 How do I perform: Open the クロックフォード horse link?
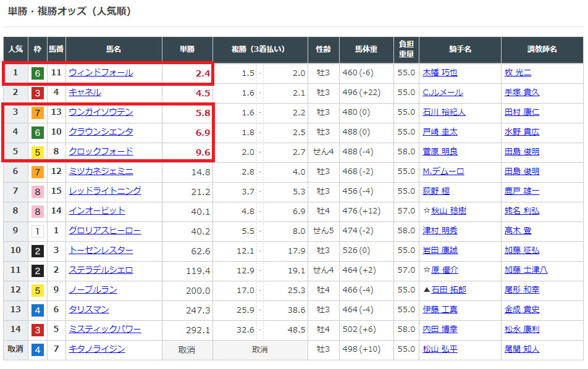[101, 152]
